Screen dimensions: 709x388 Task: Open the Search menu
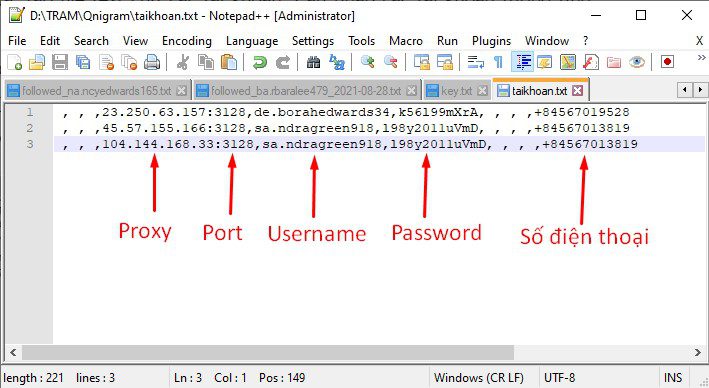click(x=91, y=41)
